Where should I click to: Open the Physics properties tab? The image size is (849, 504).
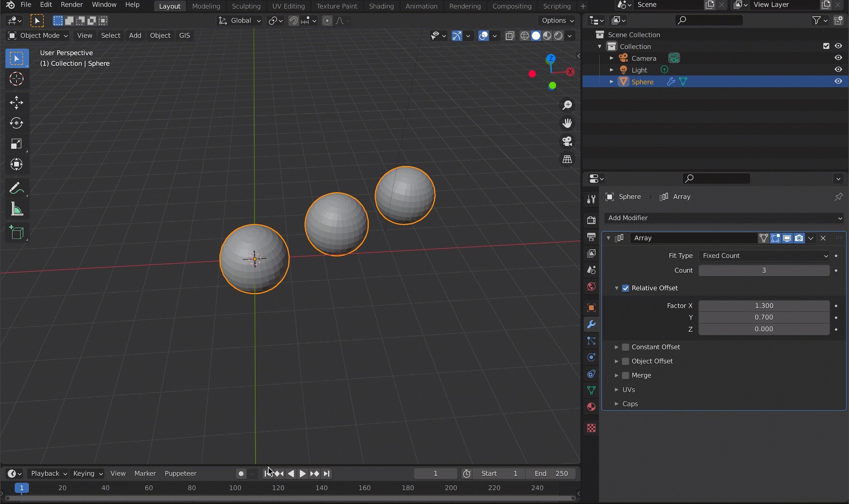[x=591, y=357]
